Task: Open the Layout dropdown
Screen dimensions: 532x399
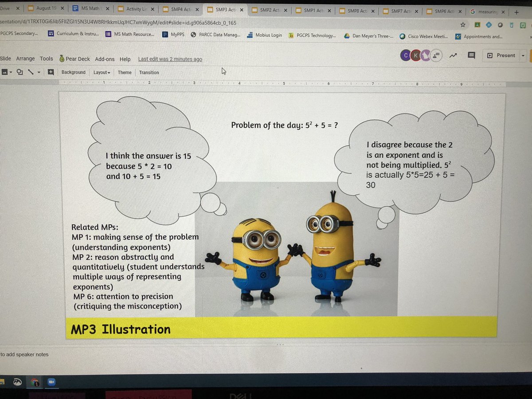Action: coord(102,72)
